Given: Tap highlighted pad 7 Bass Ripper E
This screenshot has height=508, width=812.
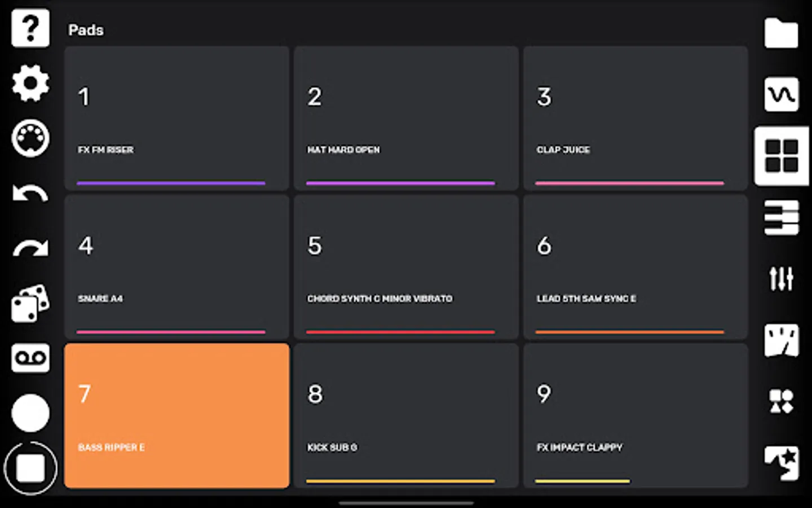Looking at the screenshot, I should click(x=176, y=416).
